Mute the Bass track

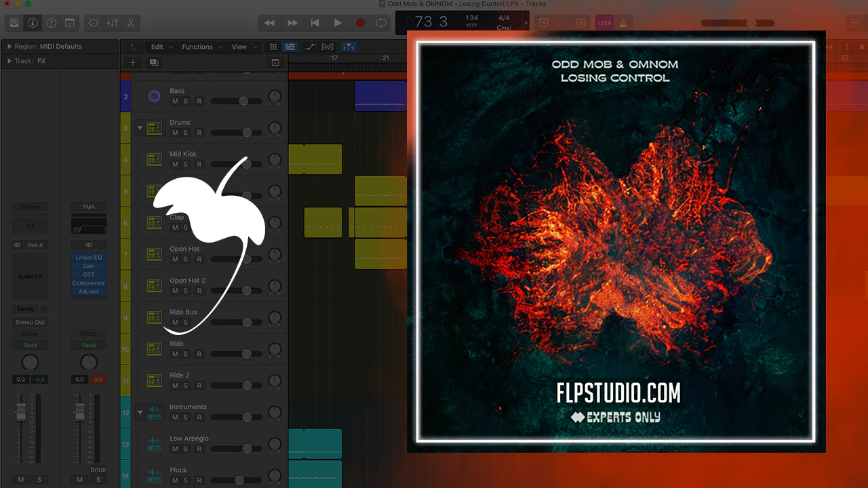[175, 101]
